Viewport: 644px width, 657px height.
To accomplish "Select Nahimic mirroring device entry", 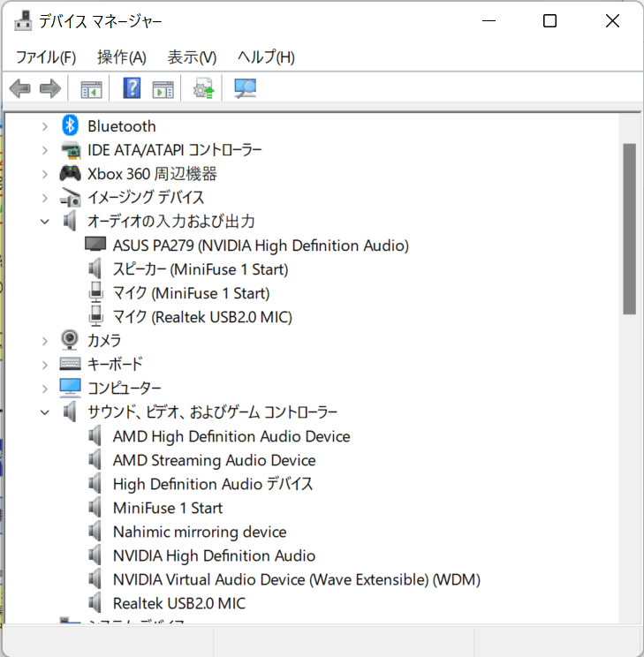I will 200,532.
